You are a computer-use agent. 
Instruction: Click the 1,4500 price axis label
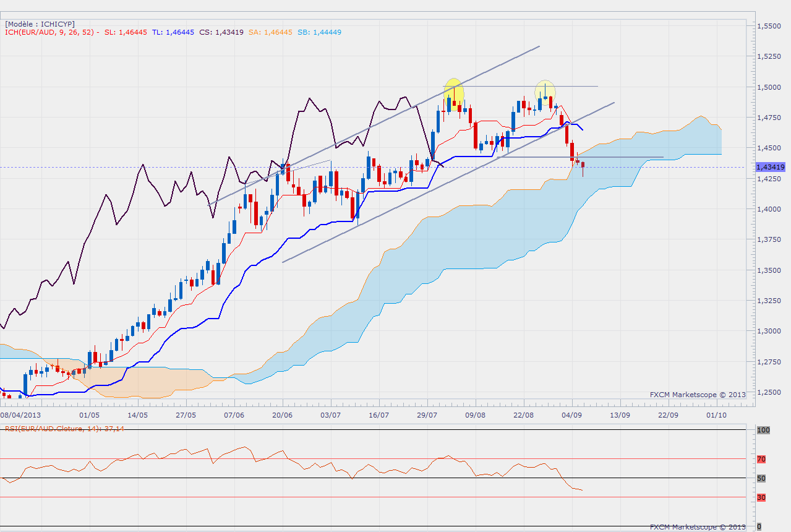[769, 148]
